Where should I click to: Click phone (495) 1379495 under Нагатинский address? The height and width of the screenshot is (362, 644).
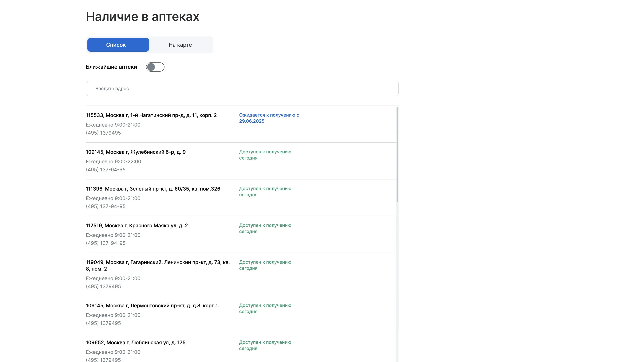[x=103, y=133]
